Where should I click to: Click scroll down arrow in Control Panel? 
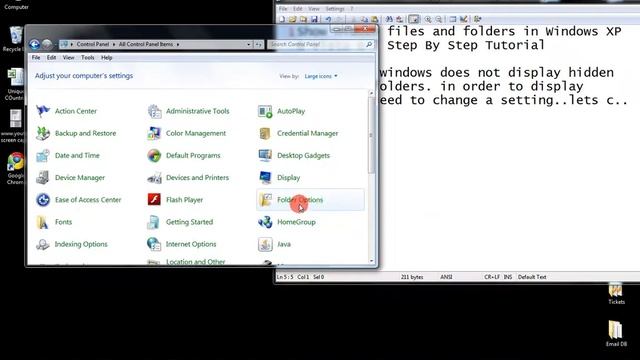pos(371,261)
